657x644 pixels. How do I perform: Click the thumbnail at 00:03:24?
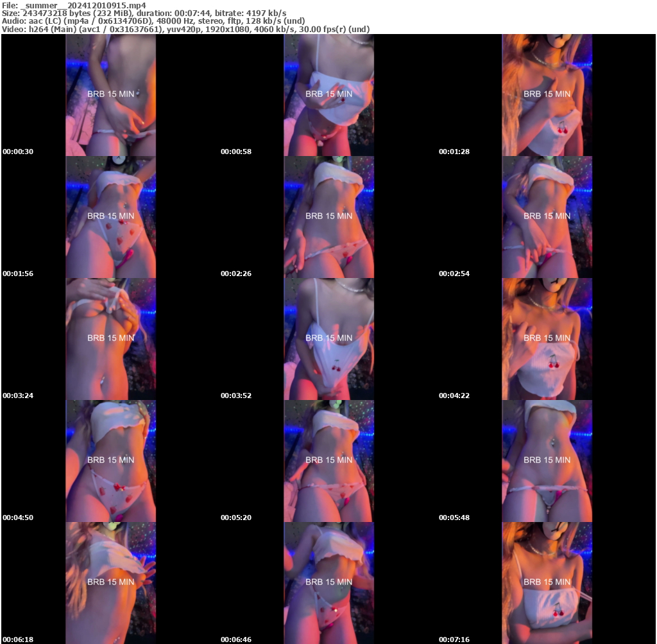pos(110,339)
